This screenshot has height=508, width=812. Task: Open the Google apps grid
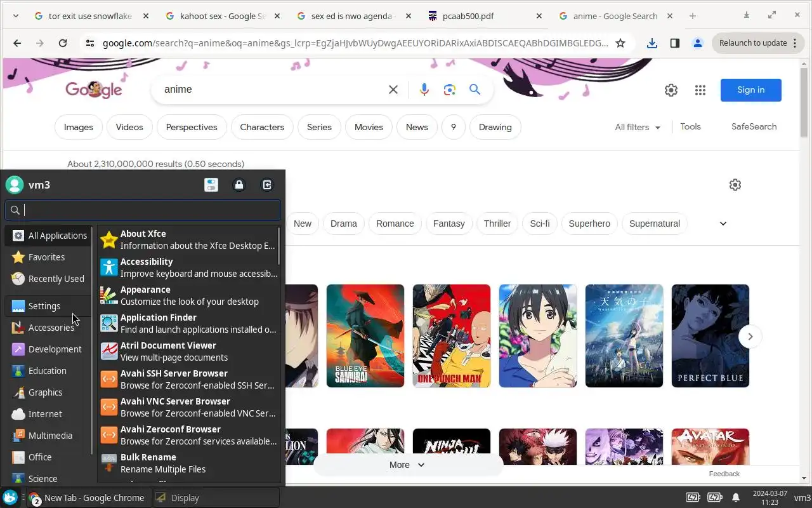click(x=700, y=90)
